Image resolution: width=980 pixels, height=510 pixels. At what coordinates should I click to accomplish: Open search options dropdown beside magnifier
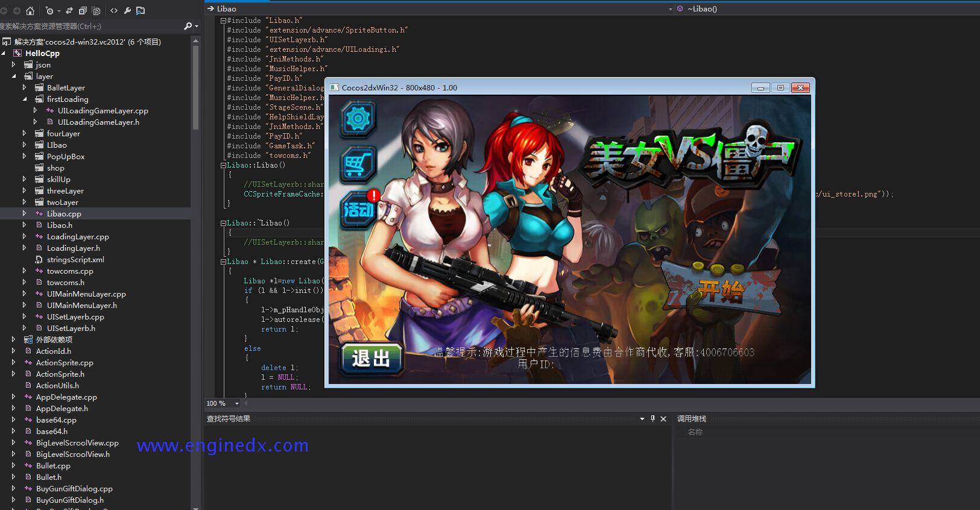pyautogui.click(x=197, y=26)
